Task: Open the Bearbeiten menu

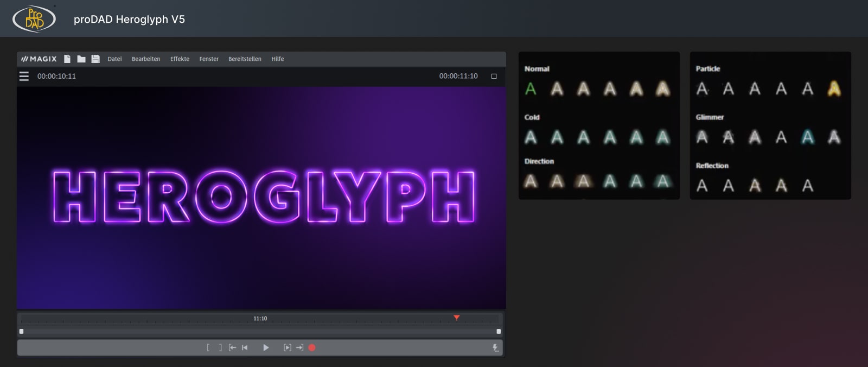Action: click(146, 59)
